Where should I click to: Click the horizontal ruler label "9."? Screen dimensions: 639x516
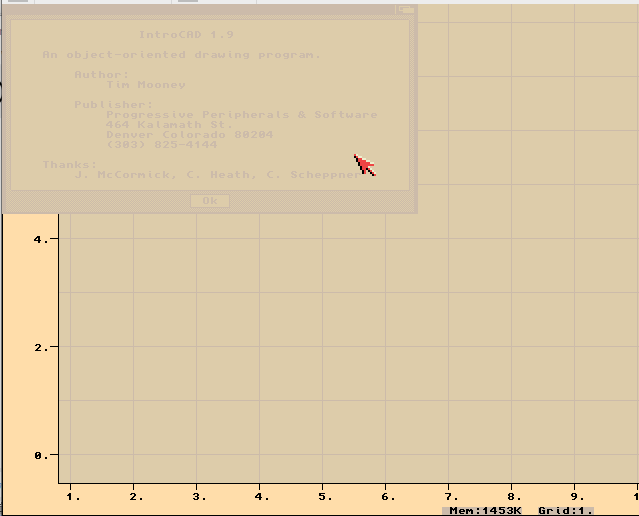(577, 497)
